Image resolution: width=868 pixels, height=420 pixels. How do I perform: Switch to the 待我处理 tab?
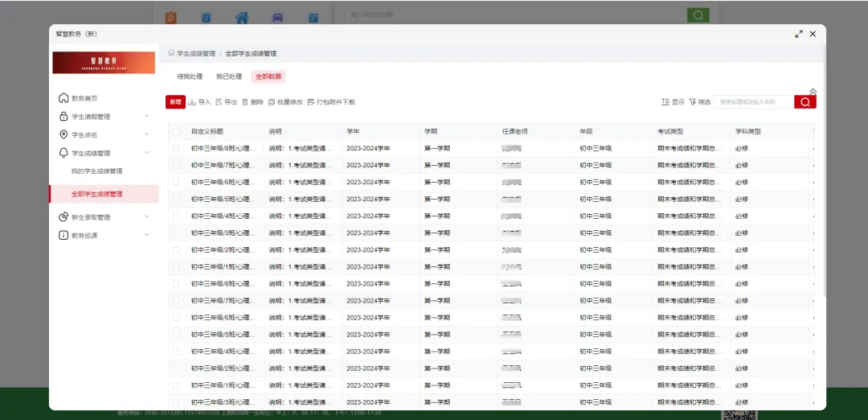(x=190, y=77)
